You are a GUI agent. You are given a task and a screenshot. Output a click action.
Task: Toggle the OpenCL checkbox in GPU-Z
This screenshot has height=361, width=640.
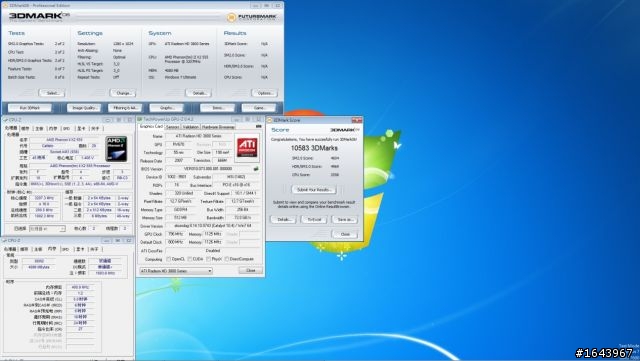pyautogui.click(x=169, y=259)
